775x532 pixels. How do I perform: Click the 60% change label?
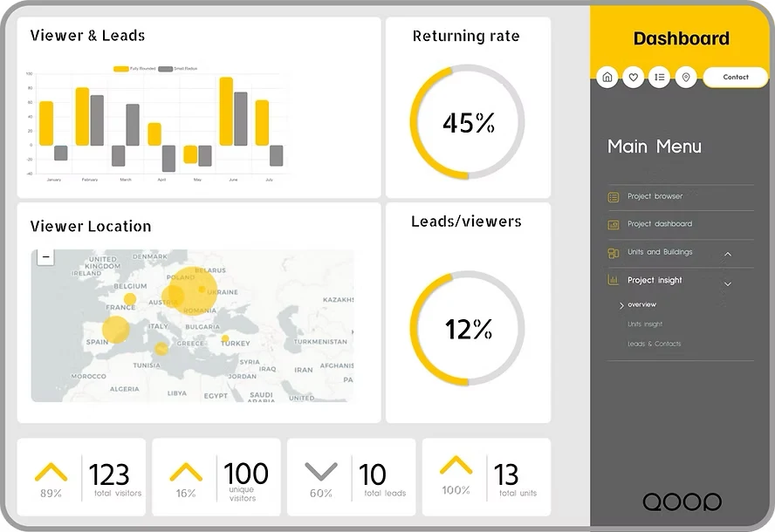pyautogui.click(x=321, y=493)
